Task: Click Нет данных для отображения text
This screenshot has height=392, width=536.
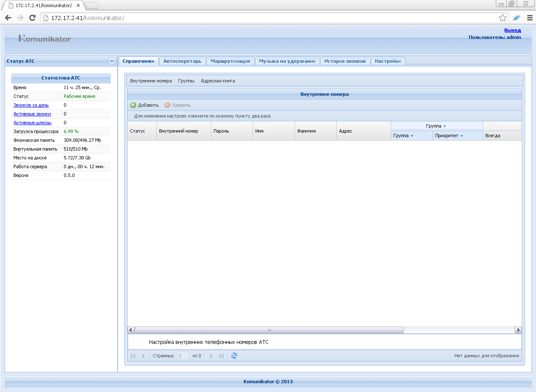Action: click(x=487, y=356)
